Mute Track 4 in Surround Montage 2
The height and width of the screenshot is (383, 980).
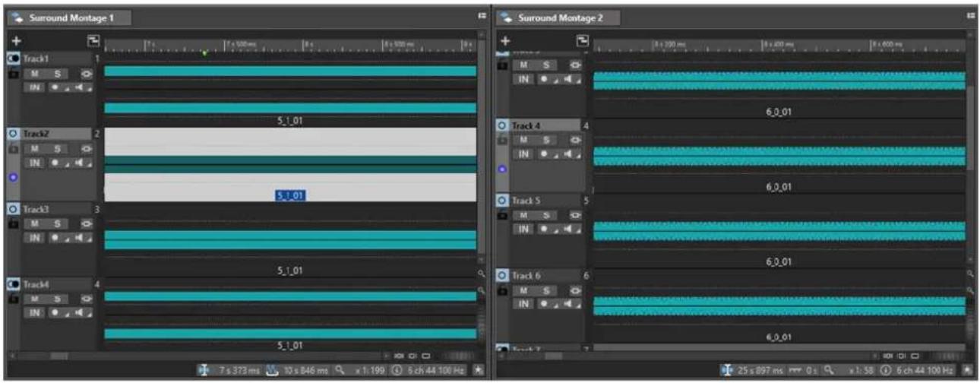point(523,140)
